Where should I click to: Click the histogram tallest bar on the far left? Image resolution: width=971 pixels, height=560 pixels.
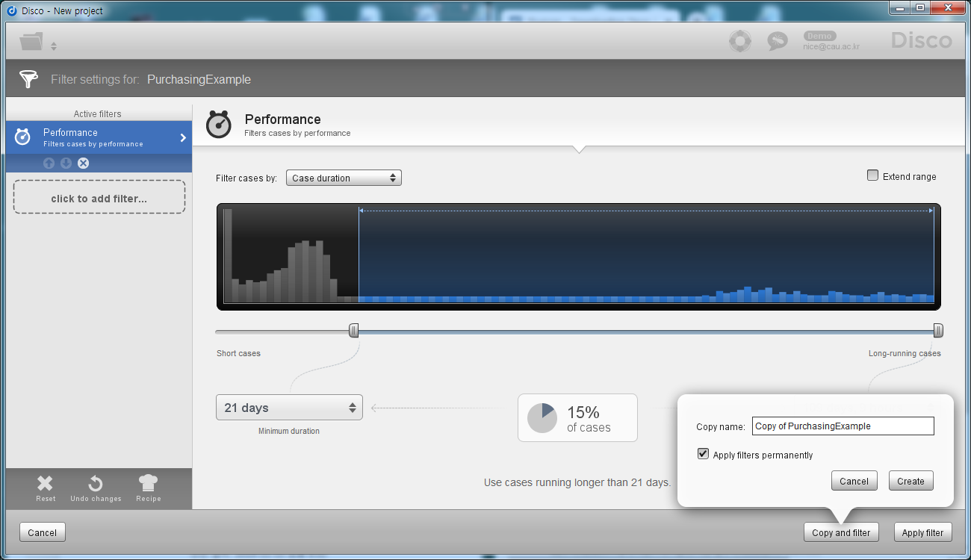(227, 255)
